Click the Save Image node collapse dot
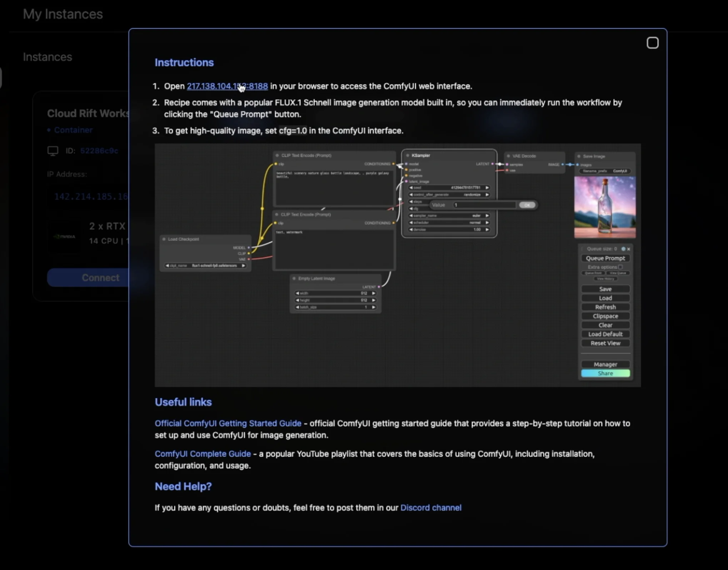This screenshot has height=570, width=728. [579, 156]
